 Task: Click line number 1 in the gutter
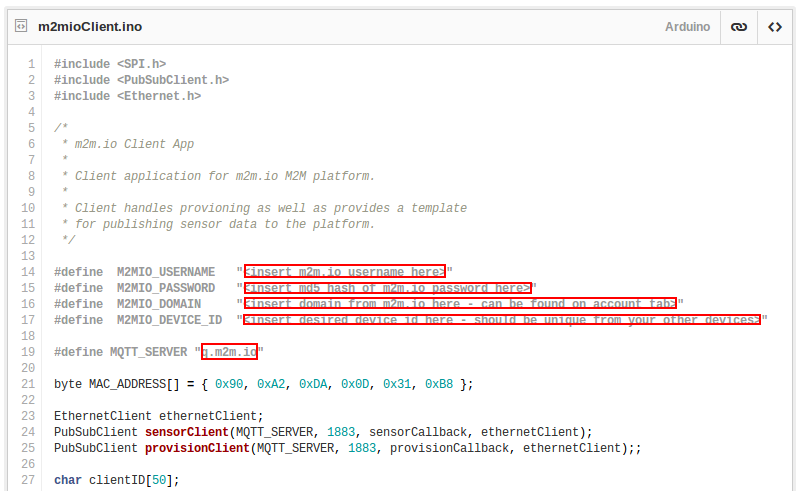tap(31, 64)
